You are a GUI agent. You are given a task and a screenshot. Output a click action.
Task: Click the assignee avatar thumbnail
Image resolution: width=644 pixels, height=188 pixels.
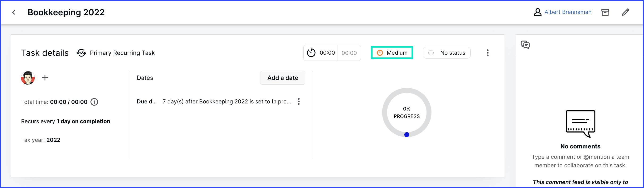coord(28,78)
